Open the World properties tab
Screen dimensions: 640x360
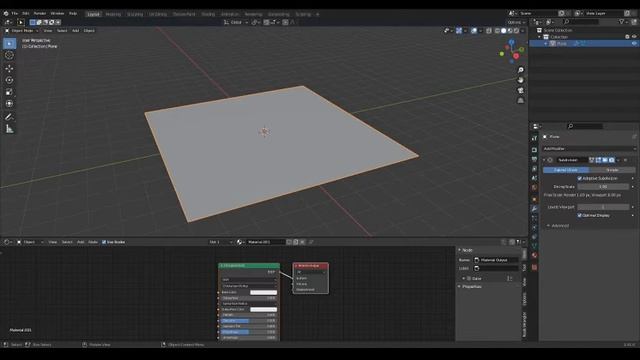(534, 187)
